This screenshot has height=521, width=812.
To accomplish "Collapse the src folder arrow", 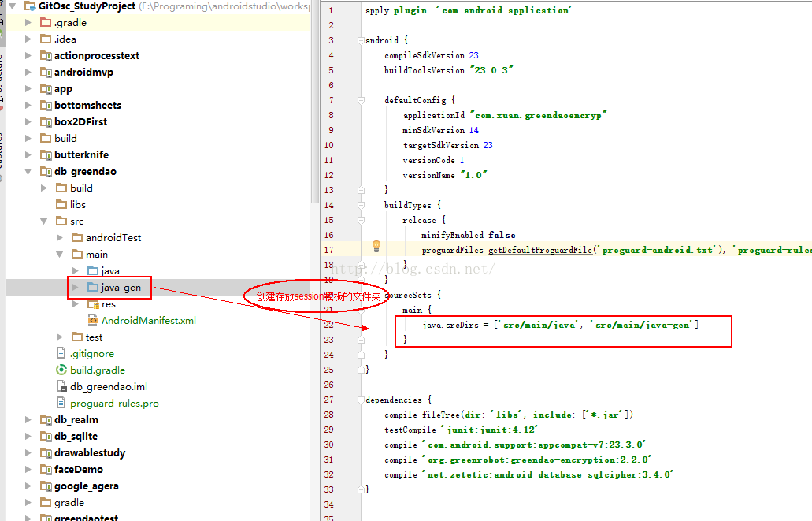I will [x=44, y=221].
